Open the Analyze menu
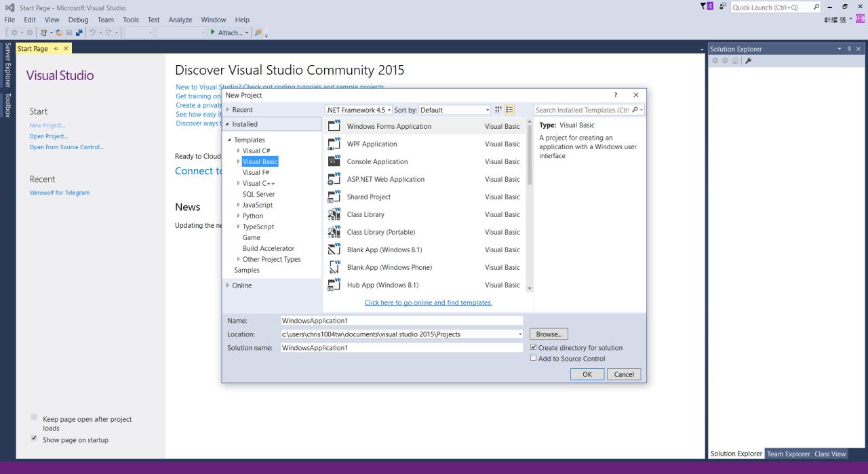Screen dimensions: 868x474 tap(180, 20)
